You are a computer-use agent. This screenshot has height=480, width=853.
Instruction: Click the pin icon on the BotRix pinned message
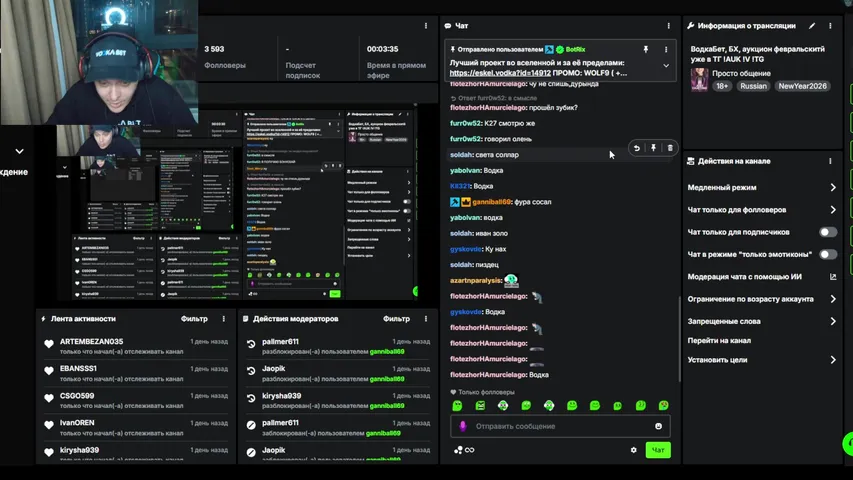point(646,48)
